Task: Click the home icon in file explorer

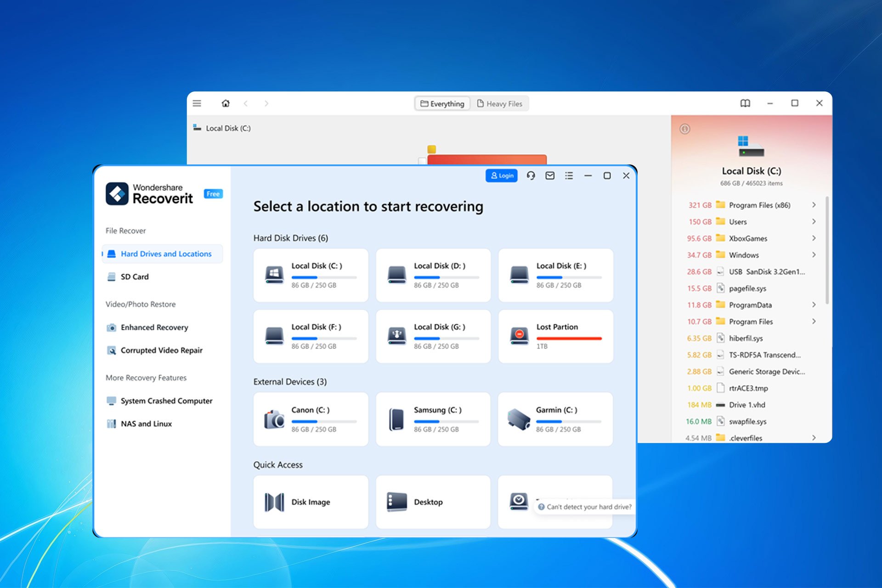Action: click(x=226, y=103)
